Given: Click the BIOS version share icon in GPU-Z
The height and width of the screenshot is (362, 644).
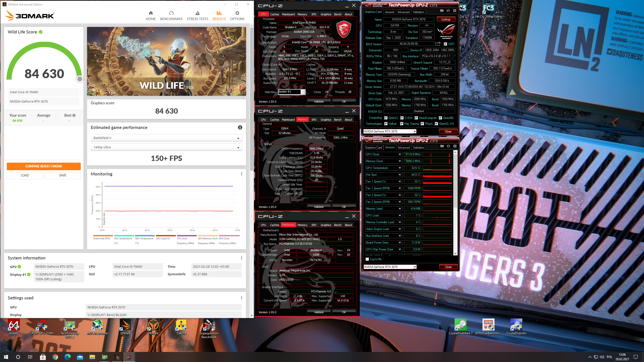Looking at the screenshot, I should coord(438,44).
